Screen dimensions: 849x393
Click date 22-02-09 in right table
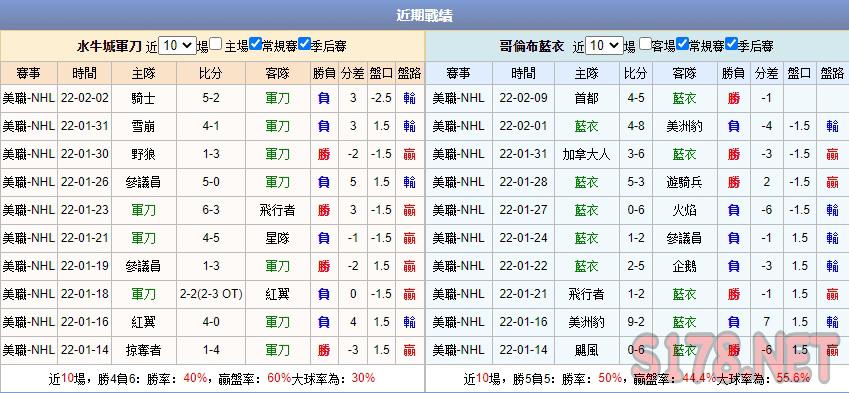coord(524,99)
